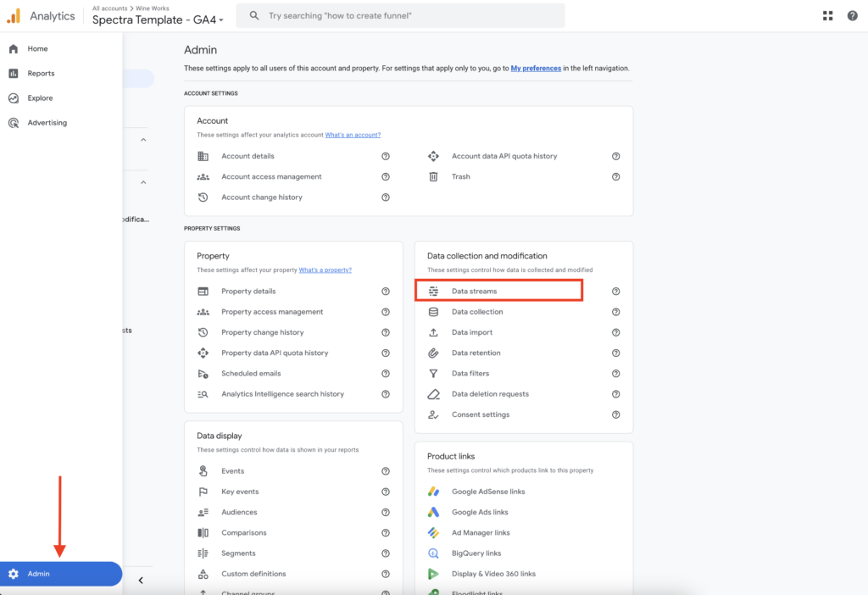Open Data streams settings
The image size is (868, 595).
pyautogui.click(x=475, y=292)
